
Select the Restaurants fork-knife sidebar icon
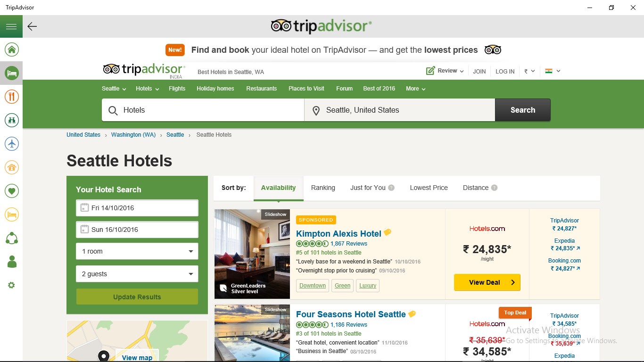(x=11, y=97)
